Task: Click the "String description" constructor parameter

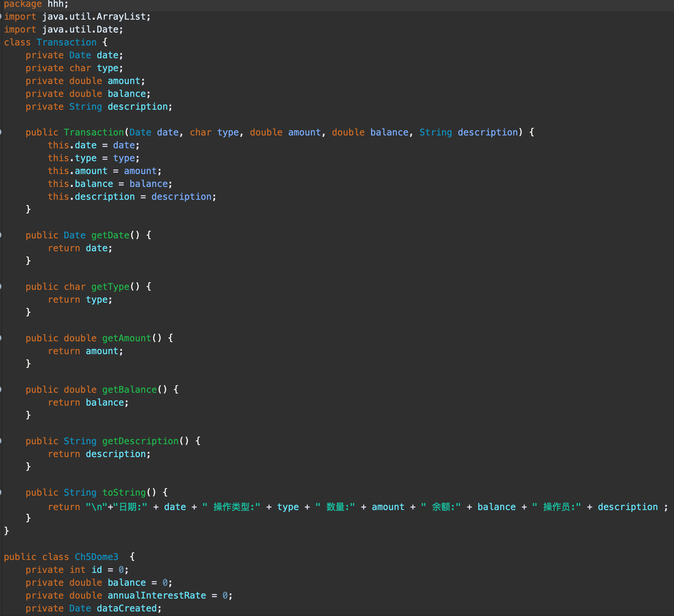Action: (468, 132)
